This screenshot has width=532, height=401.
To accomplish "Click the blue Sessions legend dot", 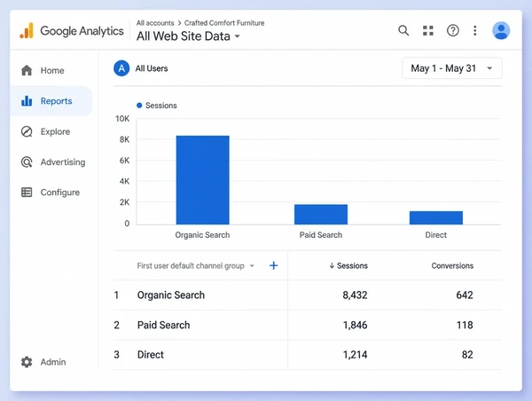I will tap(139, 106).
